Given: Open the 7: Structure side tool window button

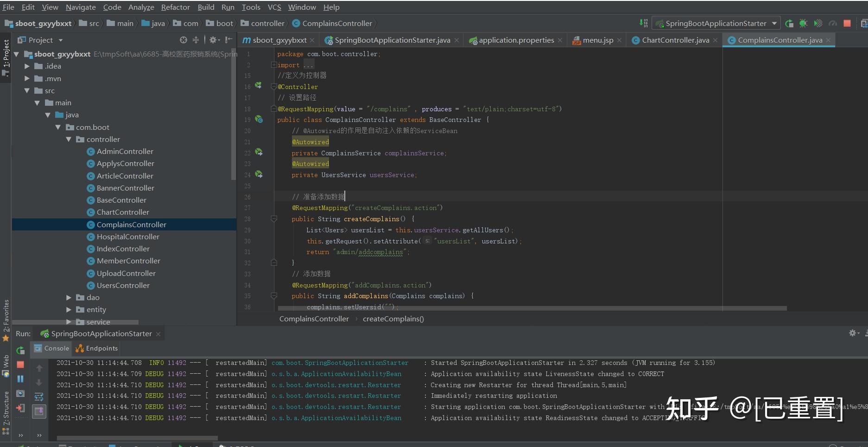Looking at the screenshot, I should pos(6,413).
